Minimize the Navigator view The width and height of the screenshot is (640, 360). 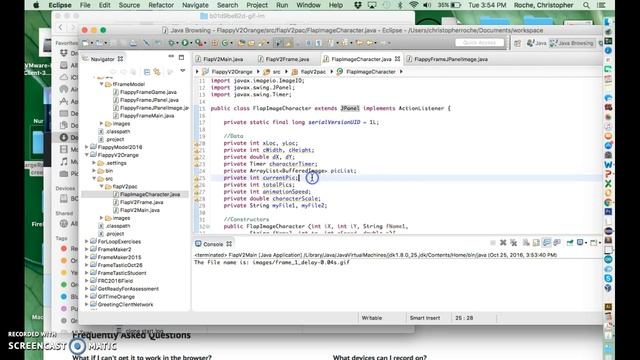coord(171,57)
